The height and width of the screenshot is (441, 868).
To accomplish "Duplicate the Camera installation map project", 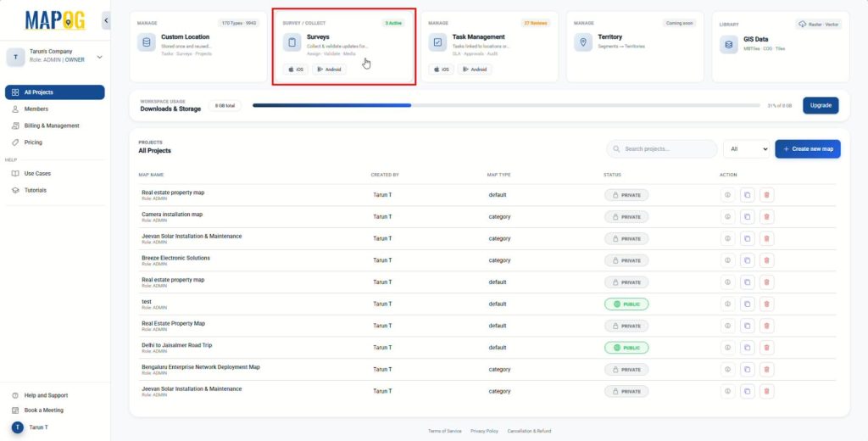I will tap(747, 216).
